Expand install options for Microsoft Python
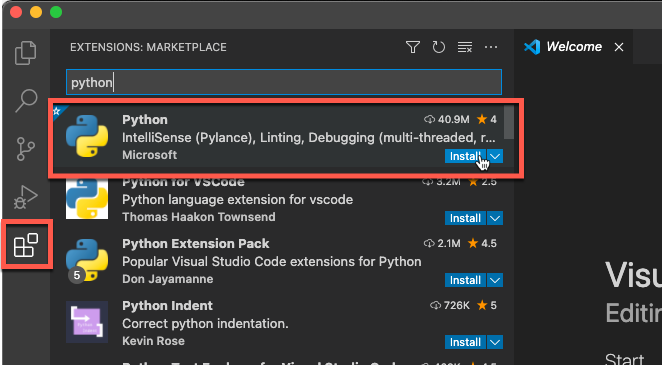 pyautogui.click(x=495, y=157)
